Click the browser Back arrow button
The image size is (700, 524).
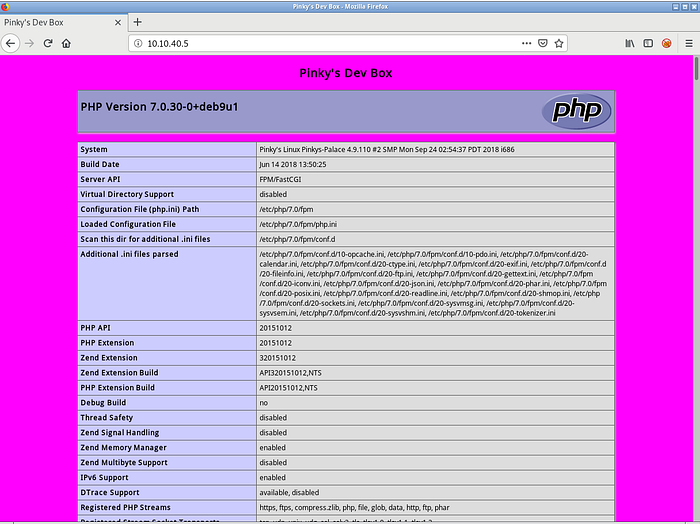[10, 43]
